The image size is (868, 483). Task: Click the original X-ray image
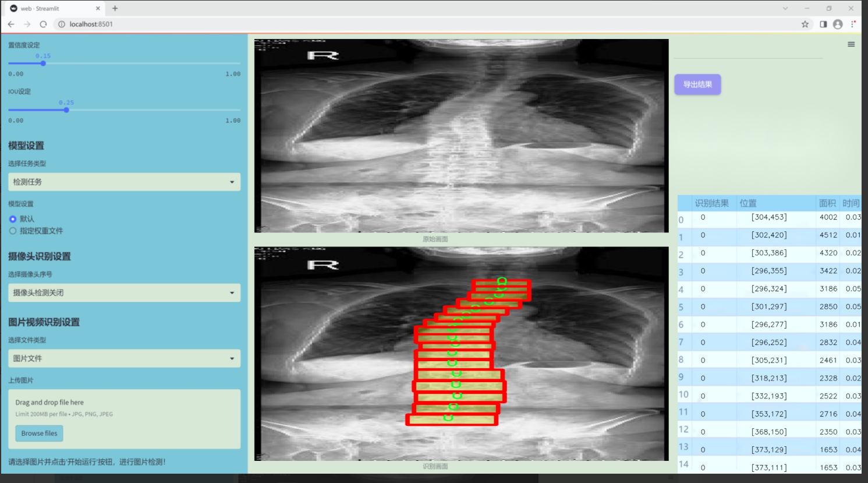point(461,136)
